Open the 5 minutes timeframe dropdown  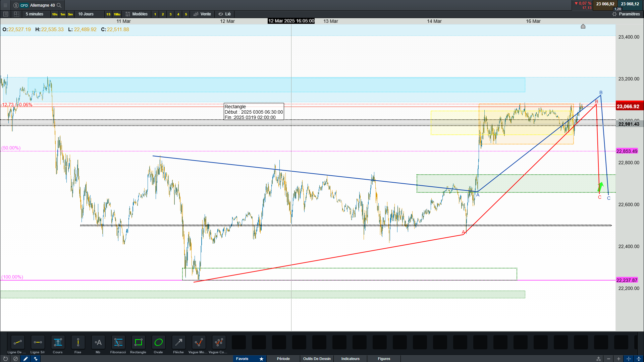pos(35,14)
